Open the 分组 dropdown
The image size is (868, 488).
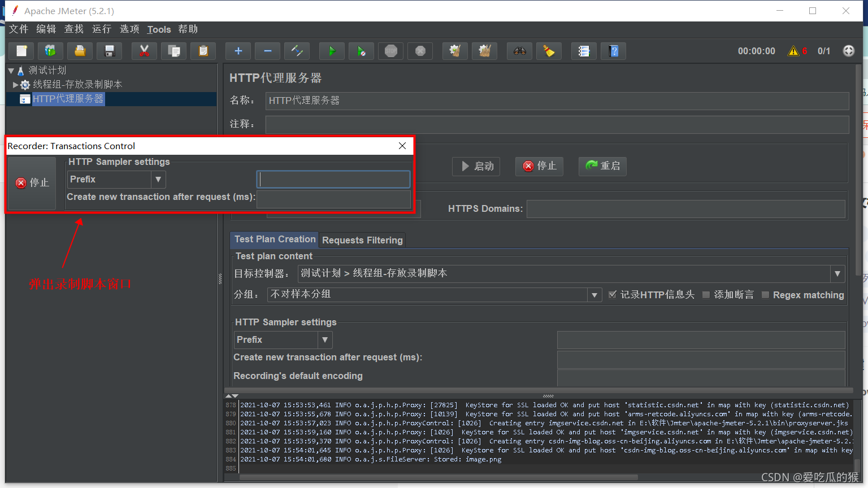click(x=594, y=295)
